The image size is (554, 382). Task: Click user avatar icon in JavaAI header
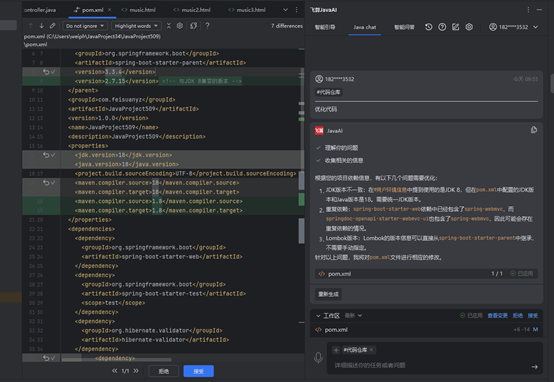point(493,27)
